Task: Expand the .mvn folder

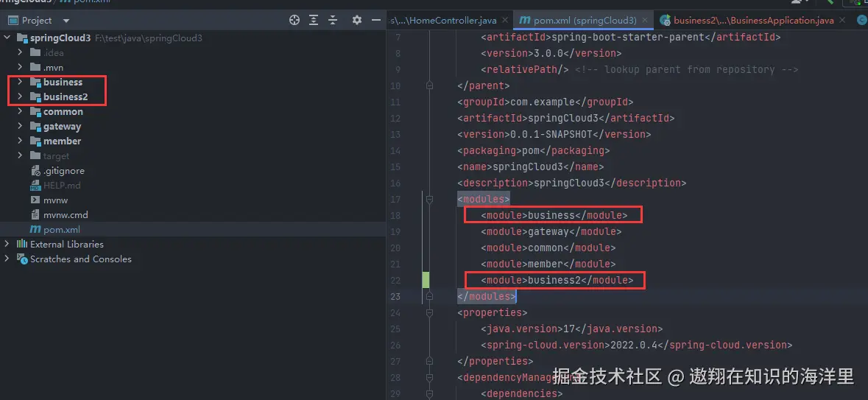Action: click(20, 68)
